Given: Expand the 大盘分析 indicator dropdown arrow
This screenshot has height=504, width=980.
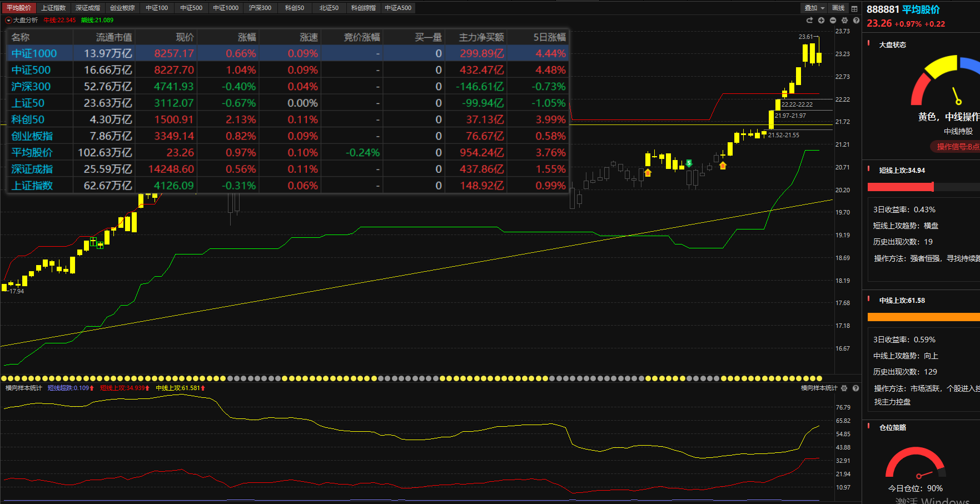Looking at the screenshot, I should tap(8, 21).
